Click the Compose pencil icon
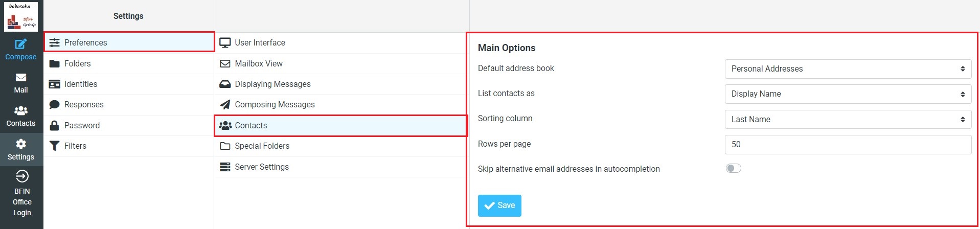The width and height of the screenshot is (980, 229). (21, 44)
